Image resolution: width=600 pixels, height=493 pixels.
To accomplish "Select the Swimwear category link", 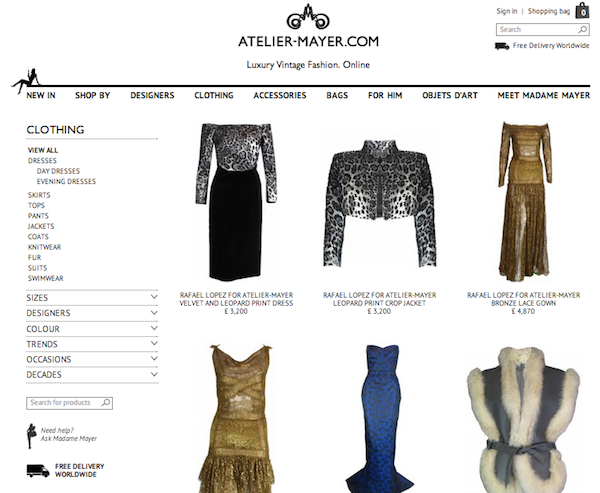I will pyautogui.click(x=46, y=278).
